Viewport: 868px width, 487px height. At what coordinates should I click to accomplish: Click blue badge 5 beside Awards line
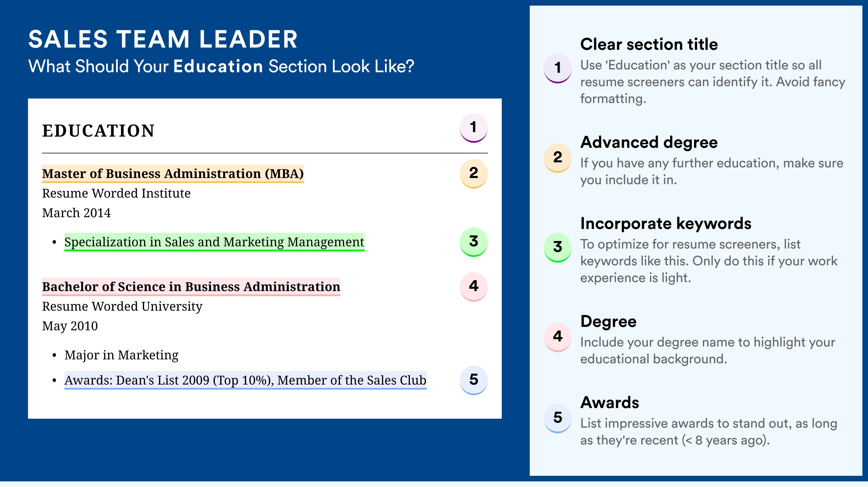(x=473, y=380)
